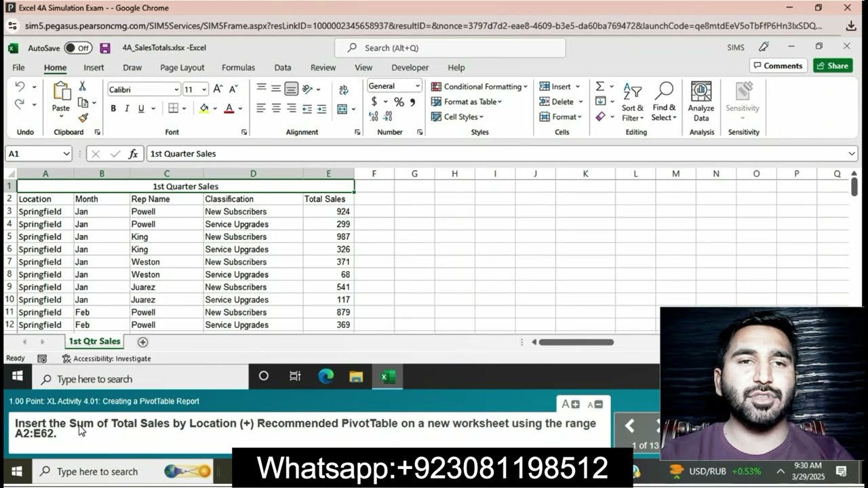Open the Borders dropdown arrow

tap(185, 108)
